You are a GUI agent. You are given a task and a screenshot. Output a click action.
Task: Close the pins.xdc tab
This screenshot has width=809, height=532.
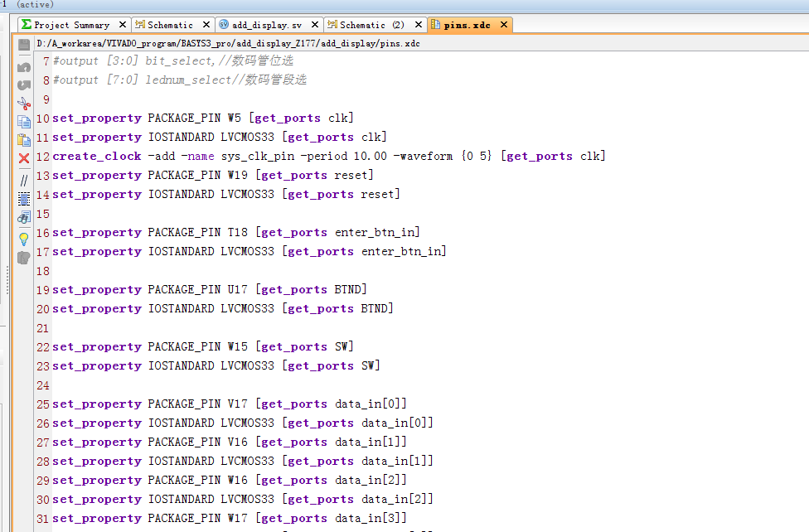click(503, 25)
